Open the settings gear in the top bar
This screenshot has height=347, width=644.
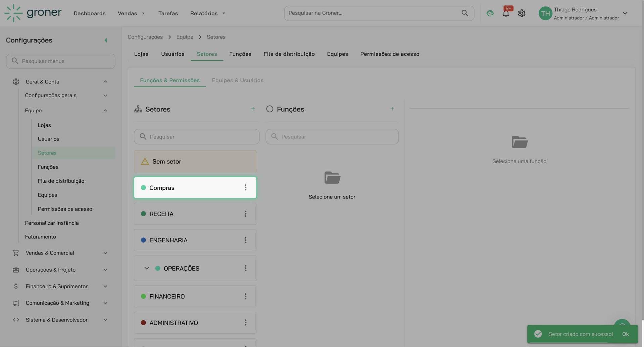(x=521, y=13)
